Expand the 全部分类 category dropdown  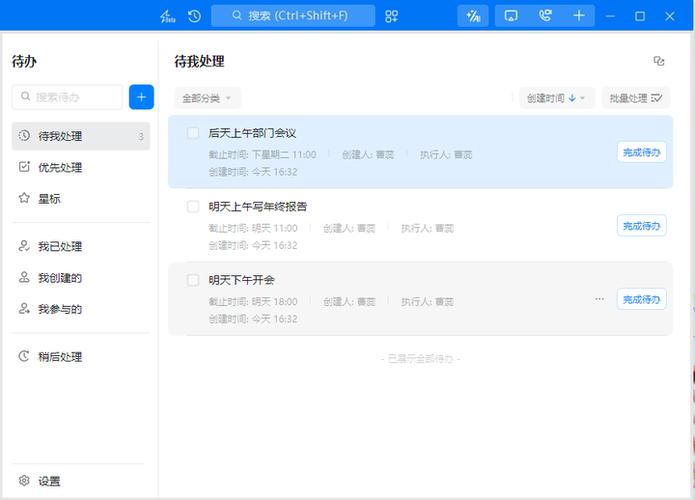tap(207, 98)
